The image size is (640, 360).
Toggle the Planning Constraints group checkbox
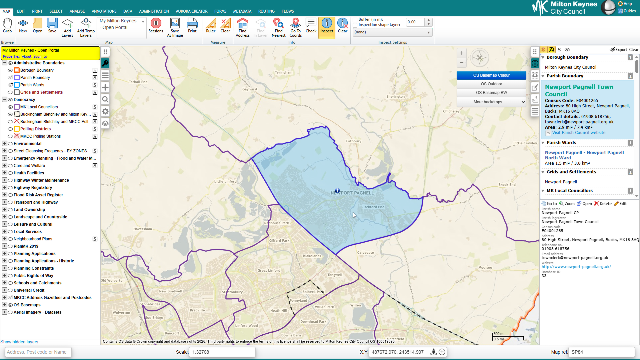click(11, 268)
